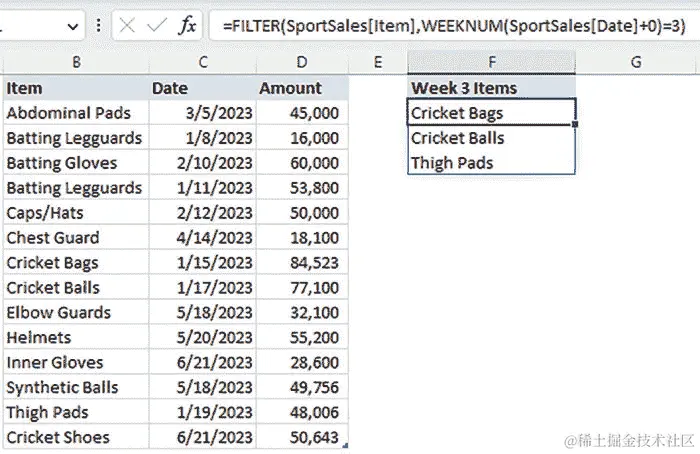Click the amount 48,006
Screen dimensions: 700x454
(302, 412)
